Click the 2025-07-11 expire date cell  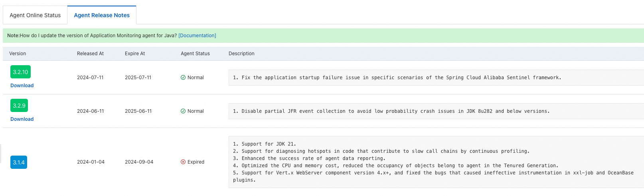coord(138,78)
